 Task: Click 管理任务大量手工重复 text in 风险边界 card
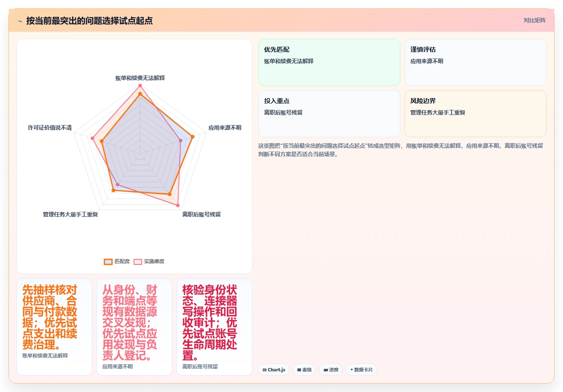(x=438, y=112)
